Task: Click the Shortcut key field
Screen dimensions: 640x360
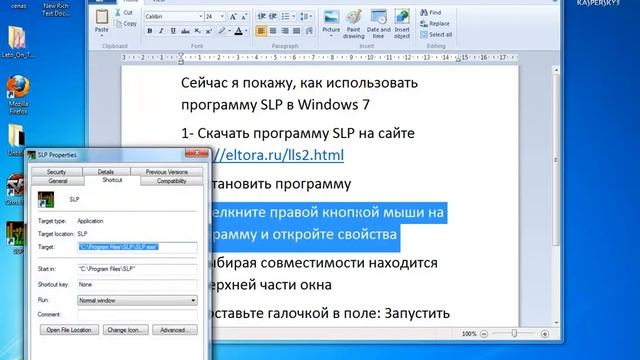Action: coord(137,284)
